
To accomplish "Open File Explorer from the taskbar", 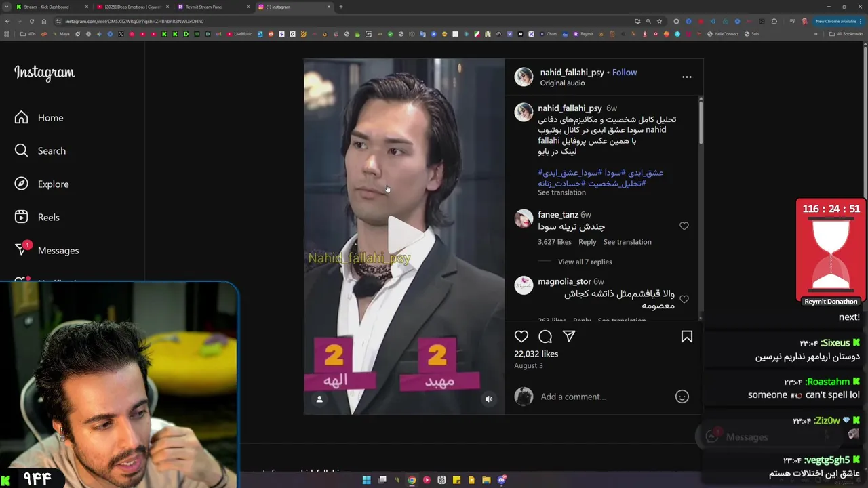I will [x=486, y=480].
